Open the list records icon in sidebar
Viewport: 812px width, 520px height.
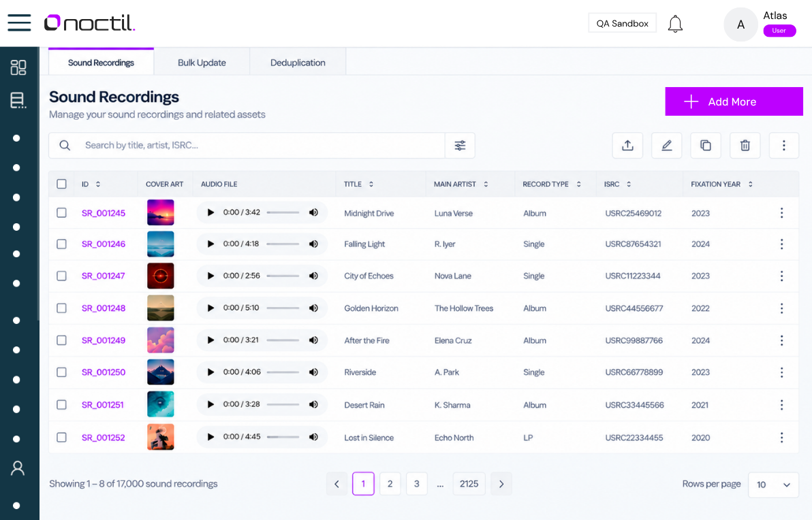(18, 100)
